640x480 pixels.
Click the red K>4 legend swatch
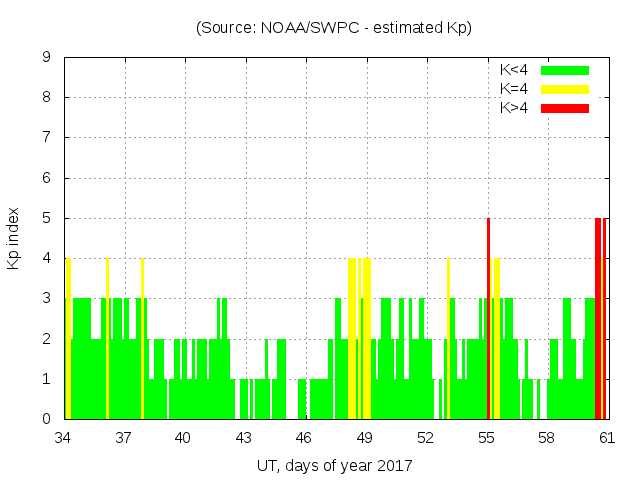coord(565,108)
